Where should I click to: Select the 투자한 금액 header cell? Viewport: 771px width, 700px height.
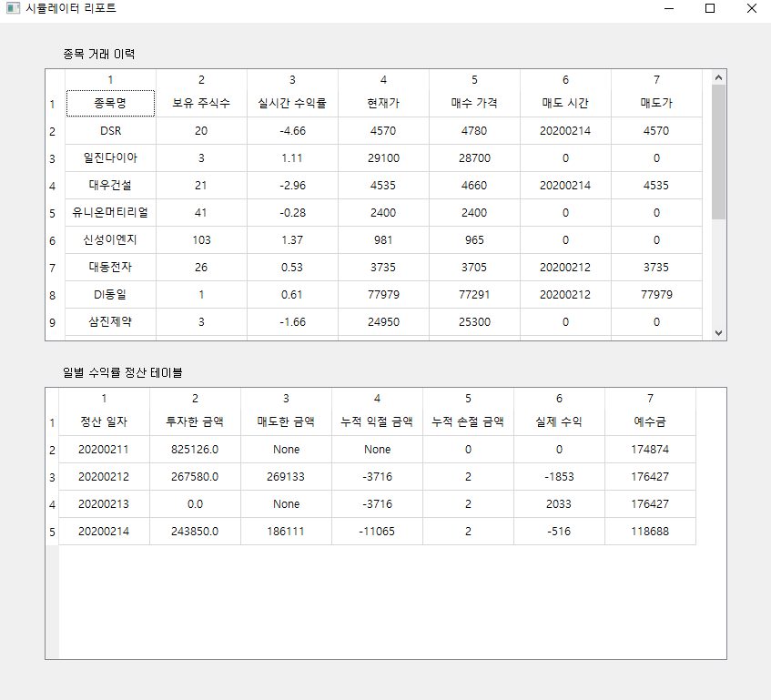[x=195, y=421]
